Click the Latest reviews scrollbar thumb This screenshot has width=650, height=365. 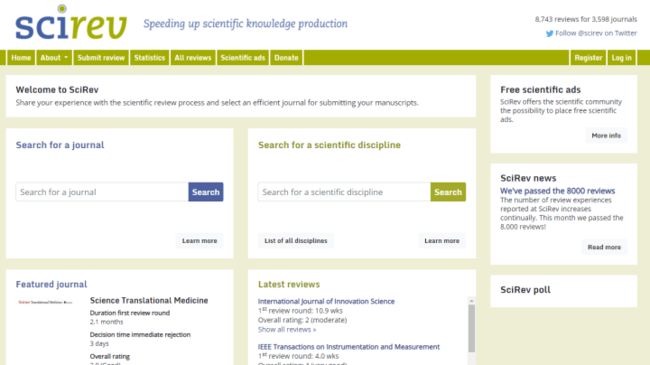click(472, 328)
